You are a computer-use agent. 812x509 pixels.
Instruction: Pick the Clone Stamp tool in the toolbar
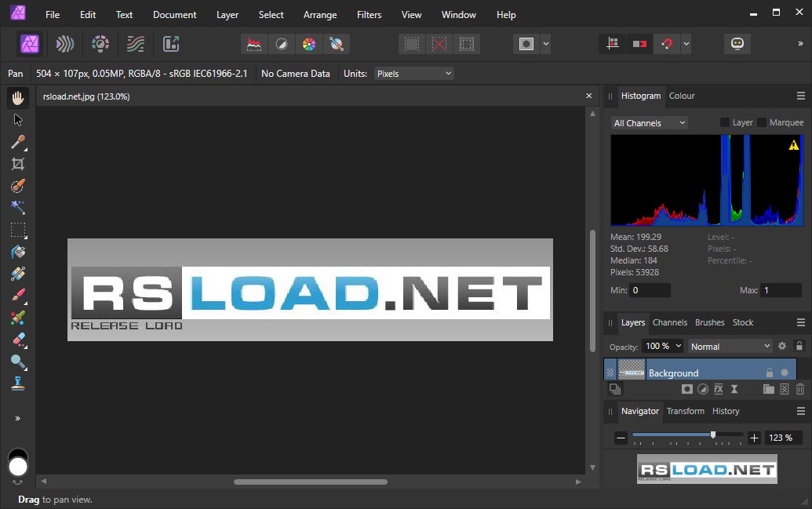click(x=17, y=384)
